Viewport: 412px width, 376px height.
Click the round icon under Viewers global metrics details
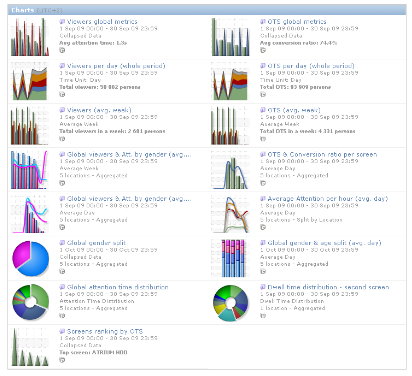tap(62, 50)
